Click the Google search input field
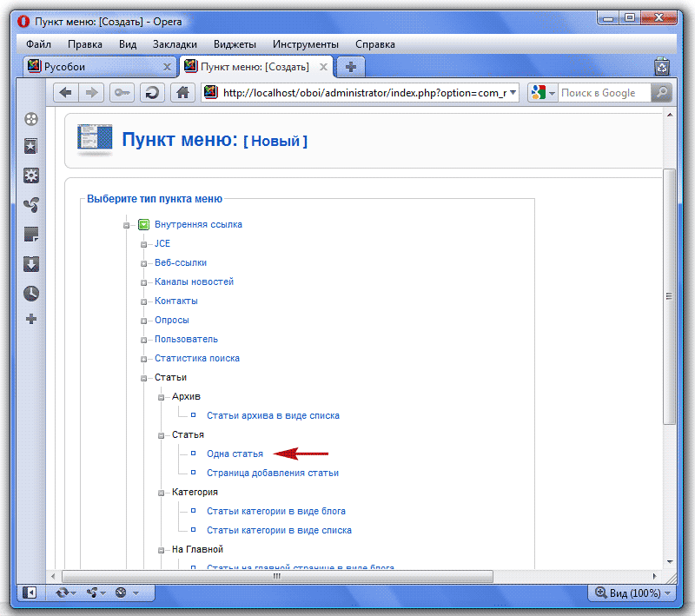The image size is (695, 616). coord(603,93)
